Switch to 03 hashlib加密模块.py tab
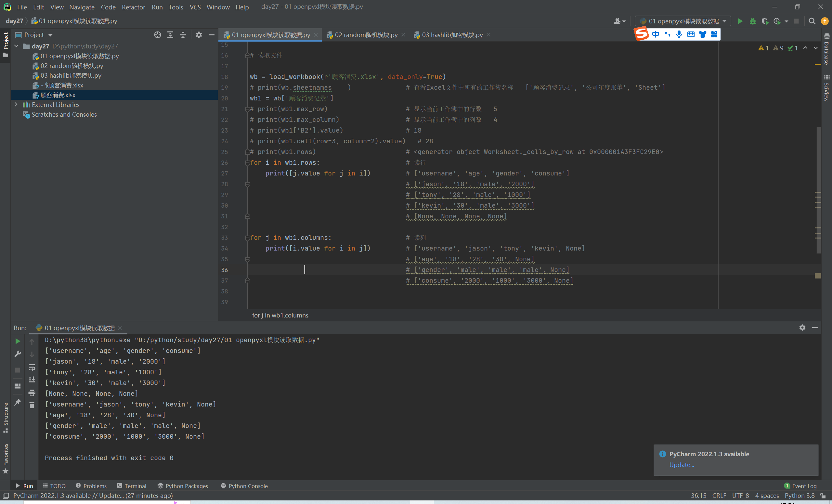832x504 pixels. coord(451,35)
